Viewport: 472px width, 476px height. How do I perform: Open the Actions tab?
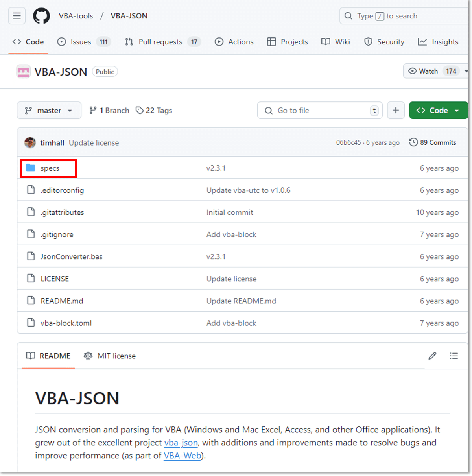tap(234, 42)
